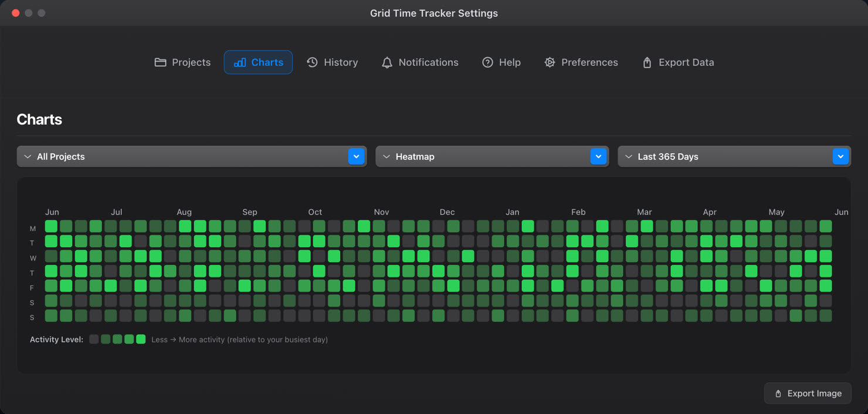Image resolution: width=868 pixels, height=414 pixels.
Task: Click the highest activity legend swatch
Action: point(141,339)
